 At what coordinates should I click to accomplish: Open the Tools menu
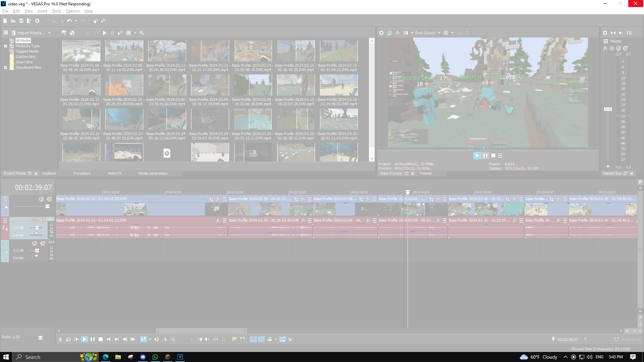click(x=56, y=11)
